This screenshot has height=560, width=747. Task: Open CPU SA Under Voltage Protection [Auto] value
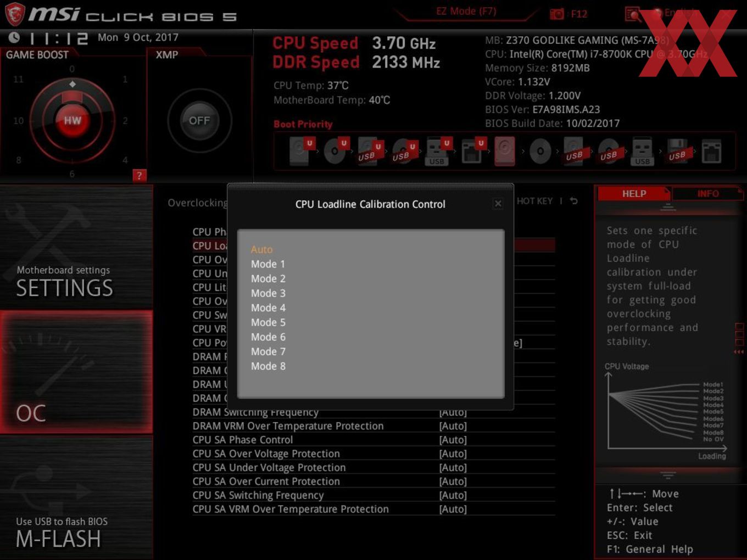(x=453, y=467)
